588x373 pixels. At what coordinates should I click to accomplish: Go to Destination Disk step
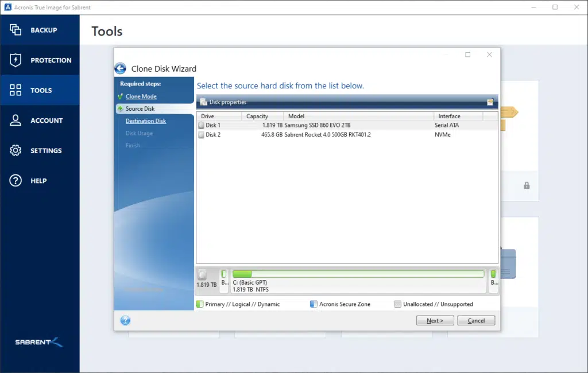pyautogui.click(x=145, y=121)
